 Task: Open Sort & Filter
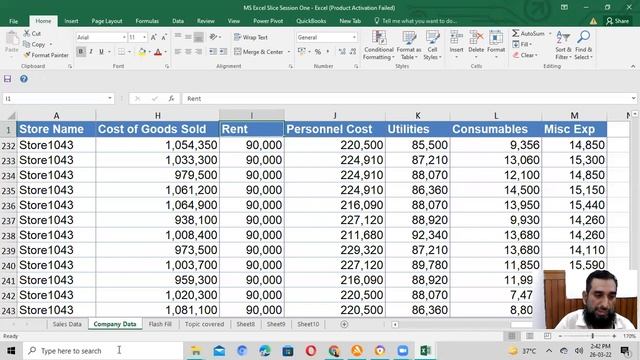point(563,45)
